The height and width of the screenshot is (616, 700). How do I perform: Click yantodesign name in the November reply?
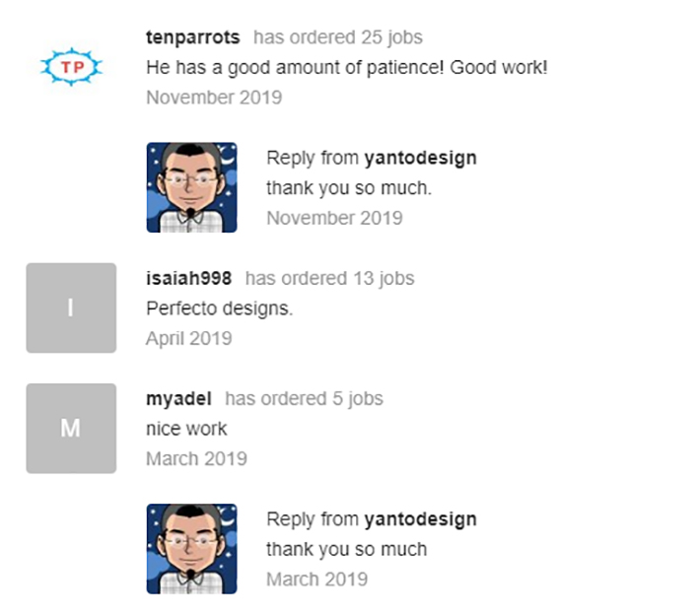click(420, 158)
